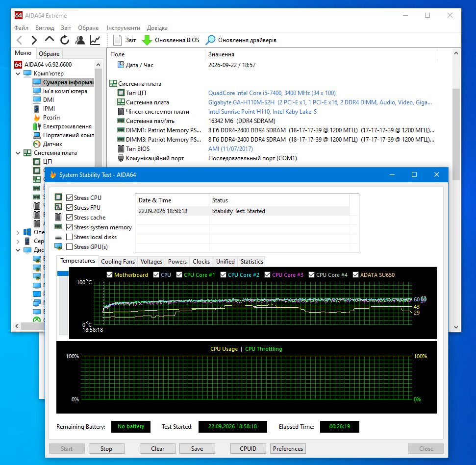Open the Довідка menu
476x465 pixels.
(157, 28)
